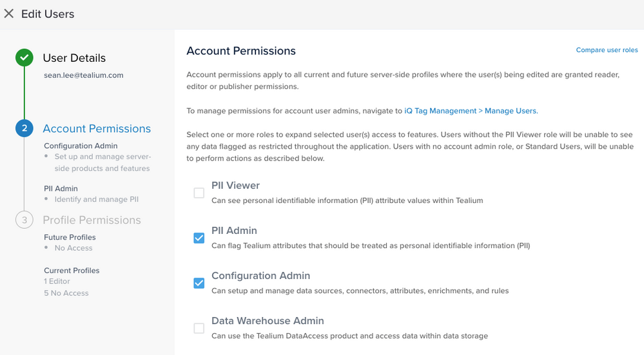Select the Account Permissions step
The height and width of the screenshot is (355, 644).
97,129
